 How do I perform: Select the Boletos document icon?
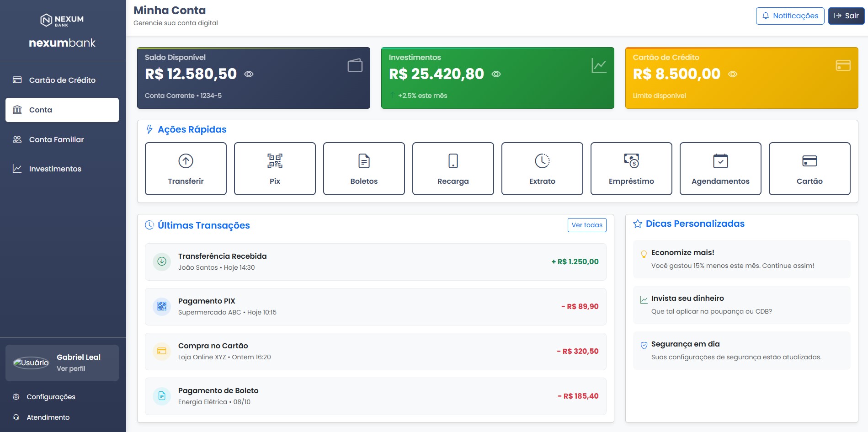(x=364, y=161)
